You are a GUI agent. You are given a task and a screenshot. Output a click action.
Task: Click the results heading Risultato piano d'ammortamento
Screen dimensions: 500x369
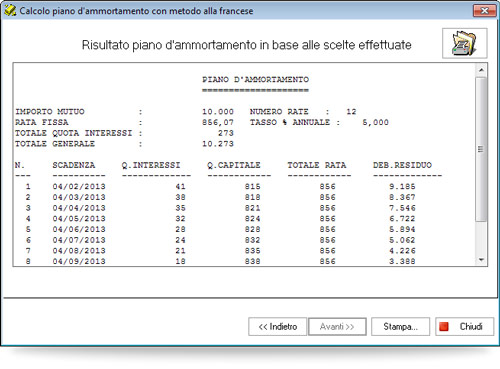click(x=247, y=45)
